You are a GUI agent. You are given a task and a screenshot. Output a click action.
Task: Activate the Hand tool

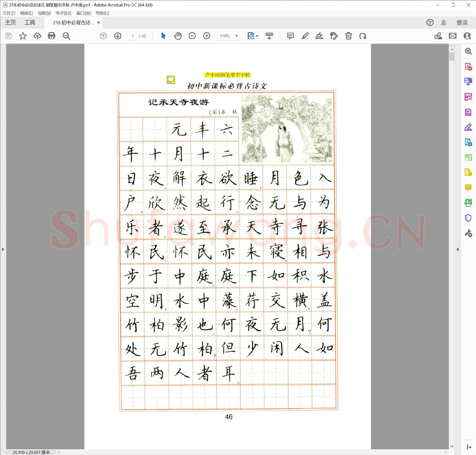178,36
